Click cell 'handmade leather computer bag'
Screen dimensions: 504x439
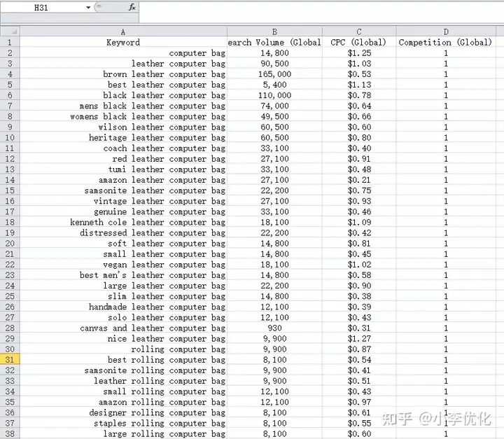click(123, 307)
